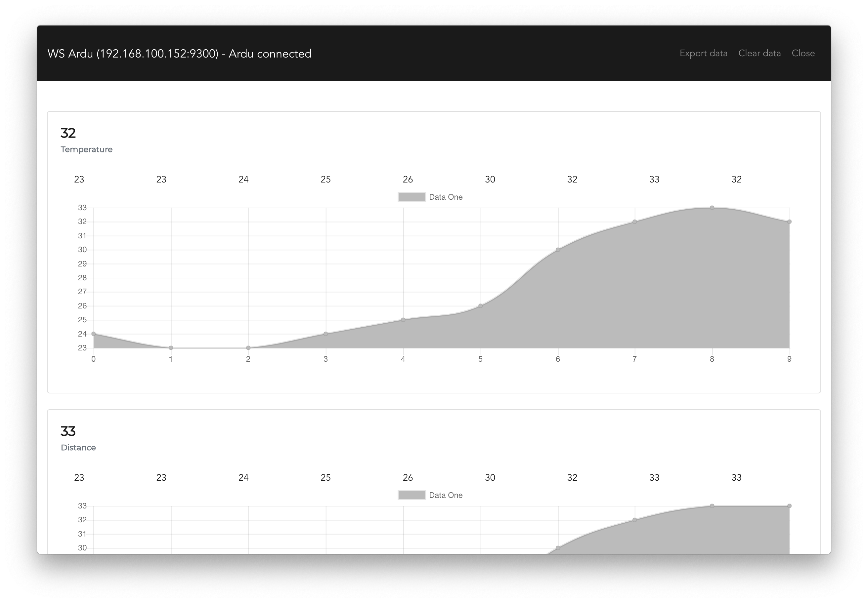Click the Distance card title label
This screenshot has height=603, width=868.
pyautogui.click(x=78, y=448)
